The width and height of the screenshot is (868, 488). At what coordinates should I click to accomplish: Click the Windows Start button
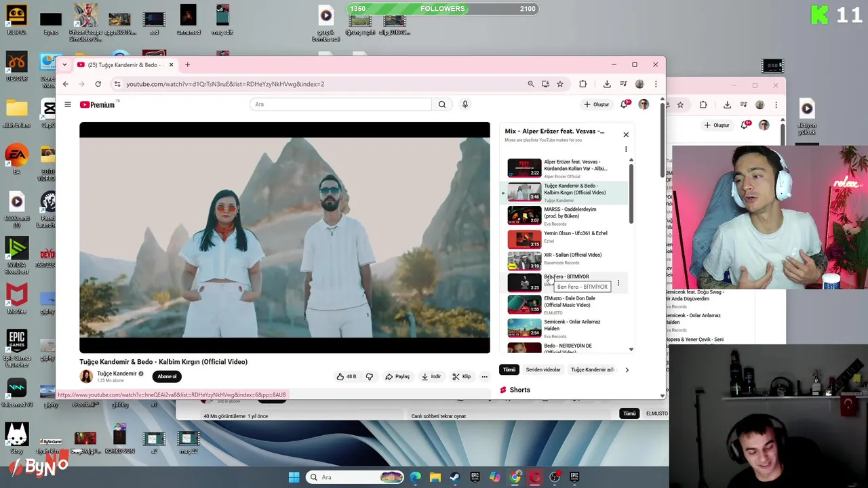click(294, 477)
